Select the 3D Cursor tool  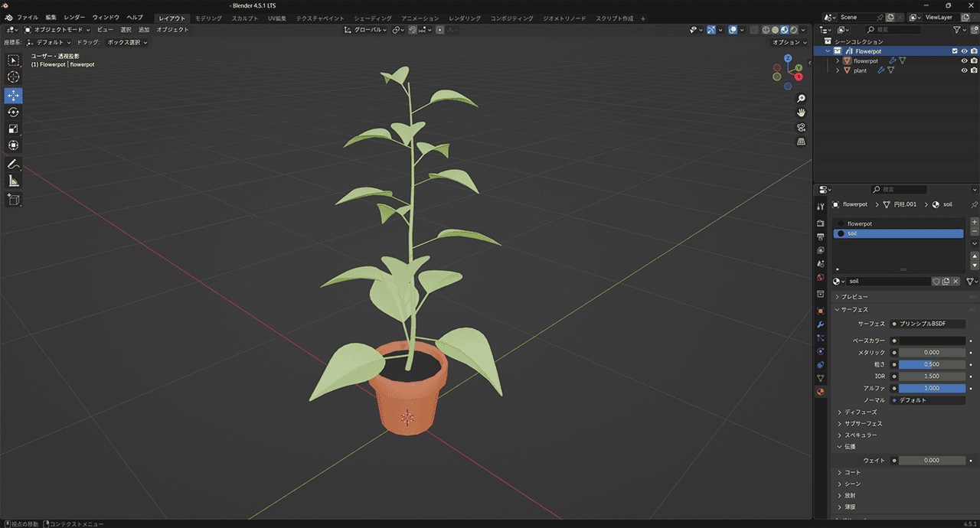pos(13,77)
